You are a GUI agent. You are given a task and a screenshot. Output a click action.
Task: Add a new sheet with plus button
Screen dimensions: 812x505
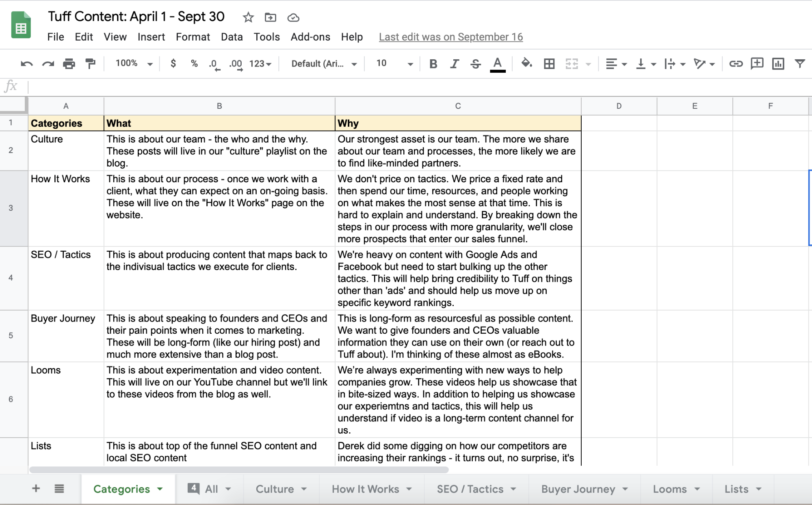(36, 488)
